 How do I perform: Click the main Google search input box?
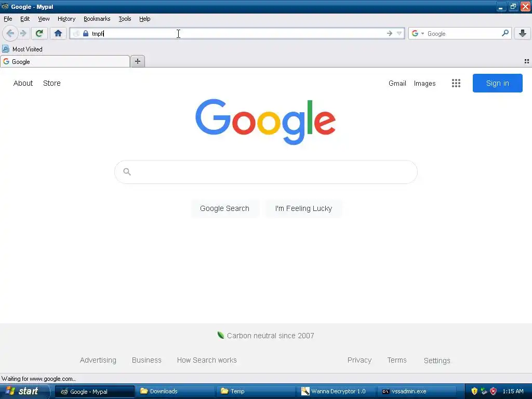pos(266,171)
